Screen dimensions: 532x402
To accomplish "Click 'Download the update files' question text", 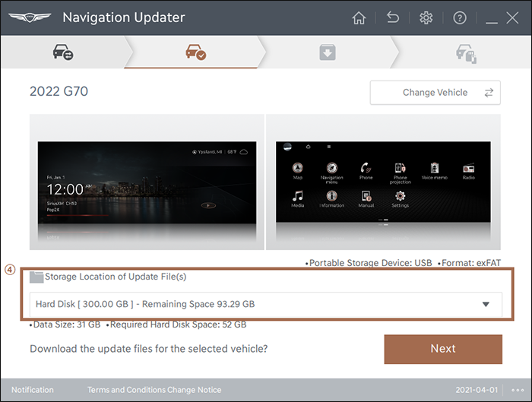I will click(149, 349).
